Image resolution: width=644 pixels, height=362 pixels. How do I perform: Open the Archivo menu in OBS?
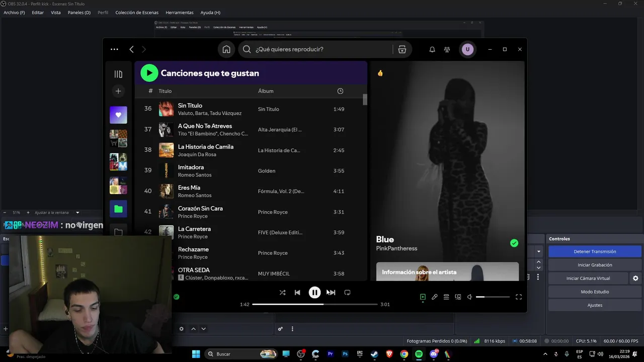tap(14, 13)
